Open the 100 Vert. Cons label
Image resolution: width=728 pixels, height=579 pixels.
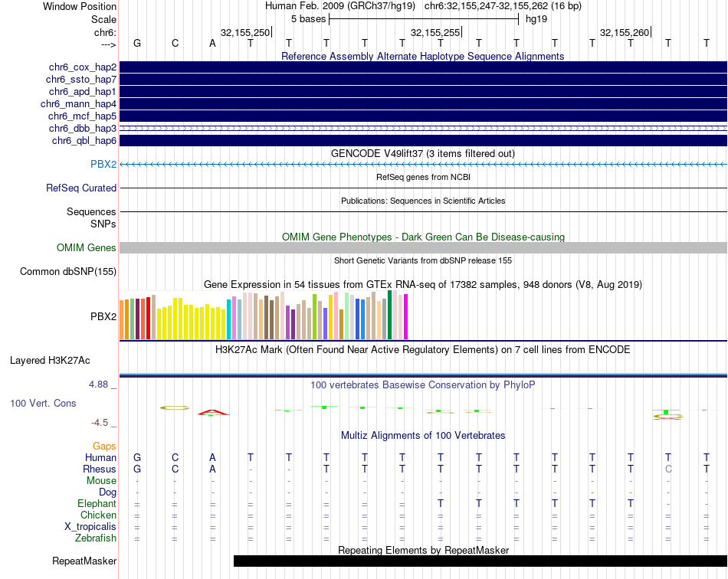coord(43,403)
